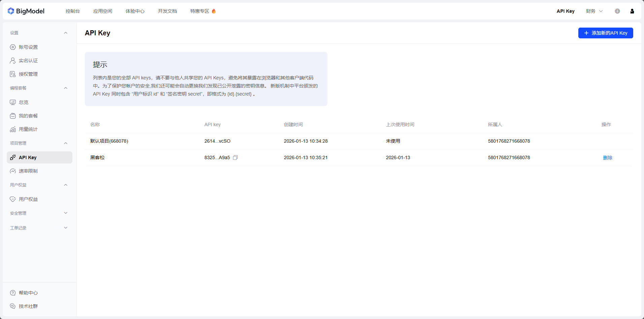Image resolution: width=644 pixels, height=319 pixels.
Task: Open 实名认证 verification page
Action: 28,61
